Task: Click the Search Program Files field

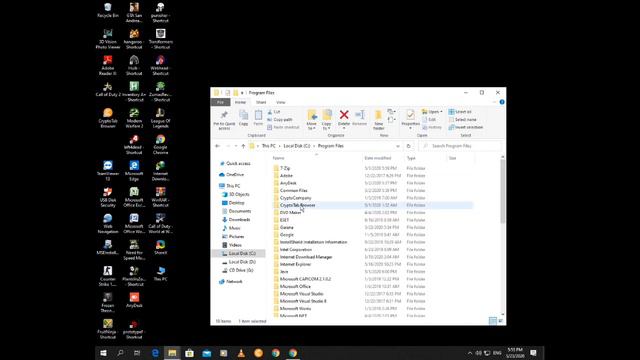Action: pyautogui.click(x=460, y=146)
